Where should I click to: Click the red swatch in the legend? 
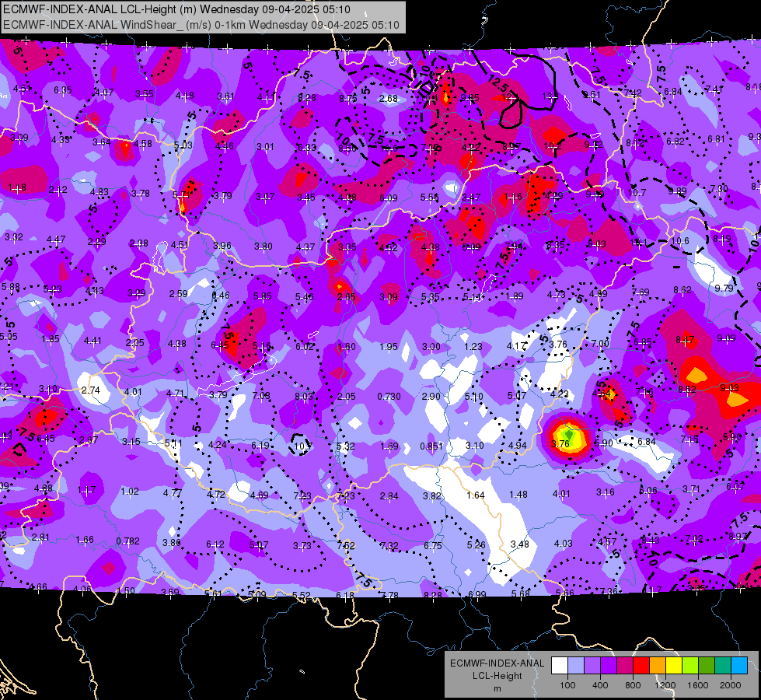641,666
